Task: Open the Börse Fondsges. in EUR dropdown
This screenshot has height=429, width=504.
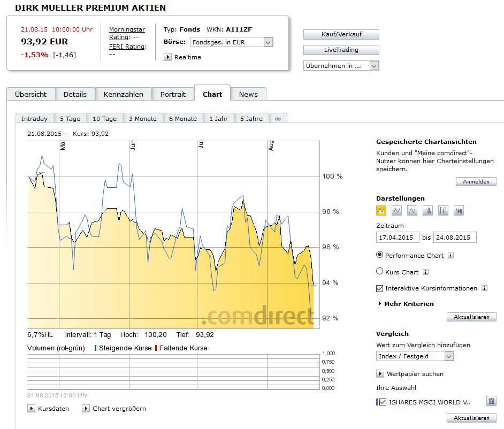Action: pos(232,42)
